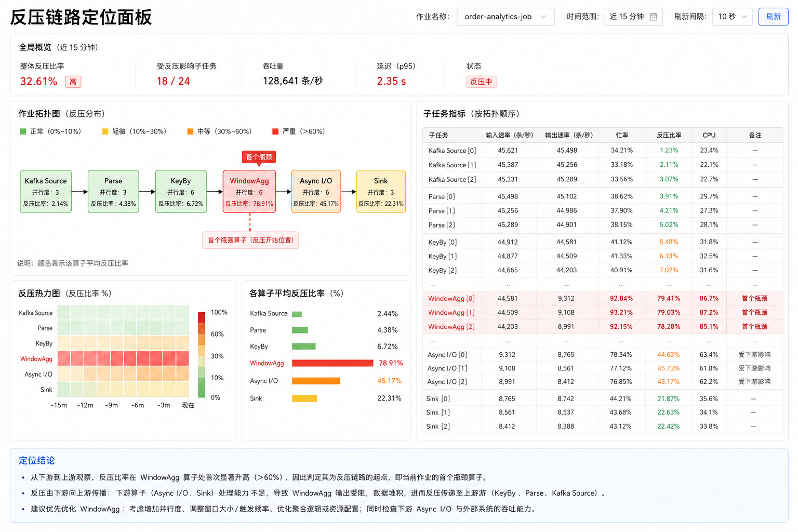Select the WindowAgg [0] row

[603, 298]
